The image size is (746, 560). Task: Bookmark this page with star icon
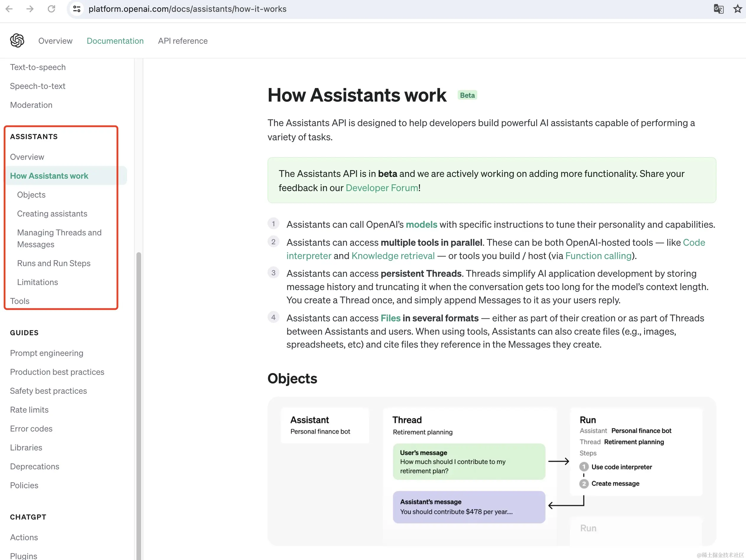tap(737, 9)
